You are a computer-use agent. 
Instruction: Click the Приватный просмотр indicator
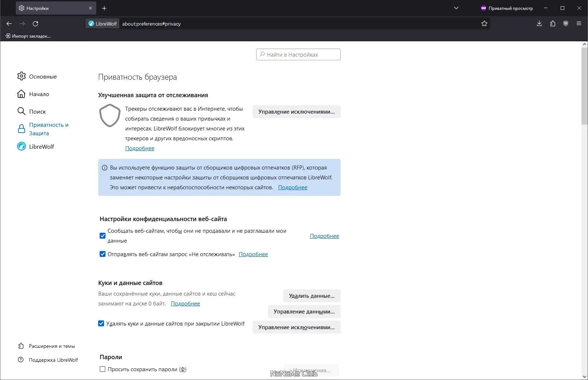[x=507, y=8]
